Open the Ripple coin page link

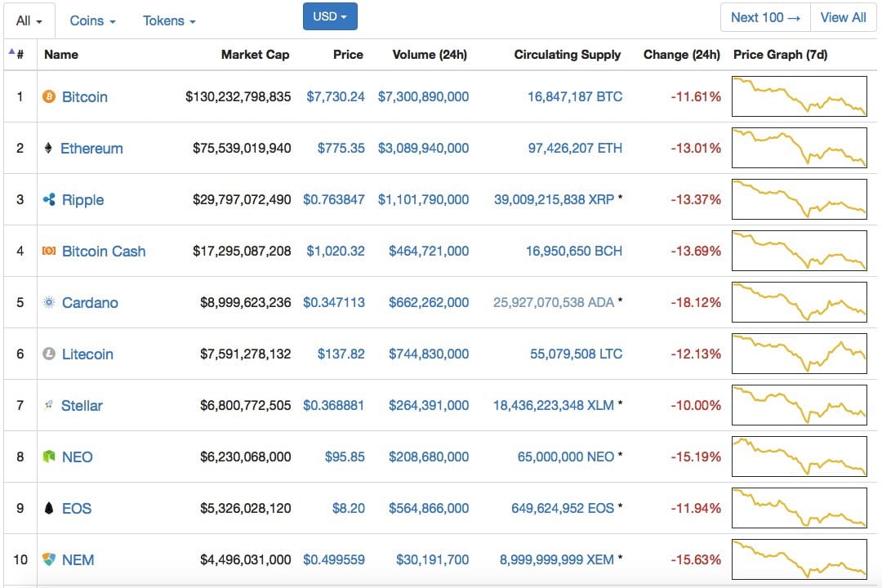click(x=82, y=200)
